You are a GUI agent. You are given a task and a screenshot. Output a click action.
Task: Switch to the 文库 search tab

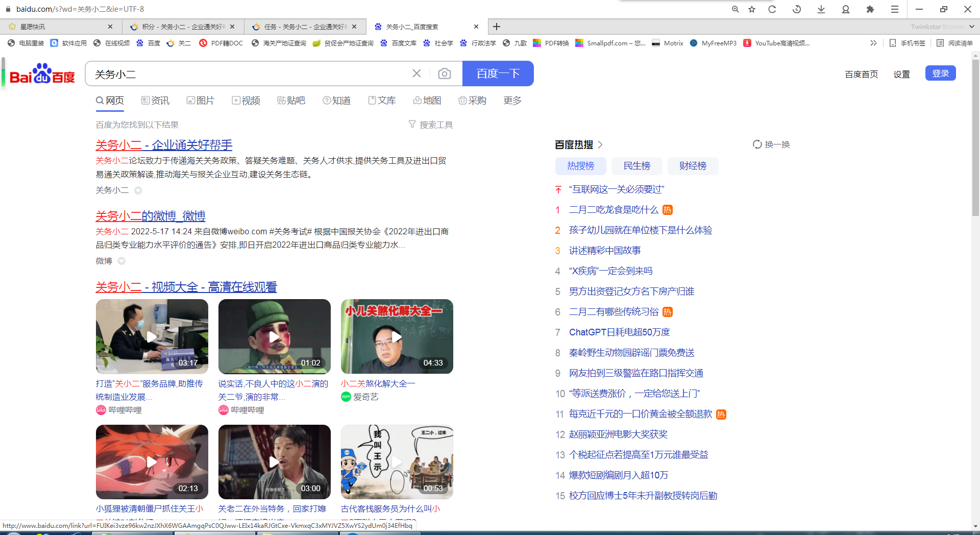382,101
